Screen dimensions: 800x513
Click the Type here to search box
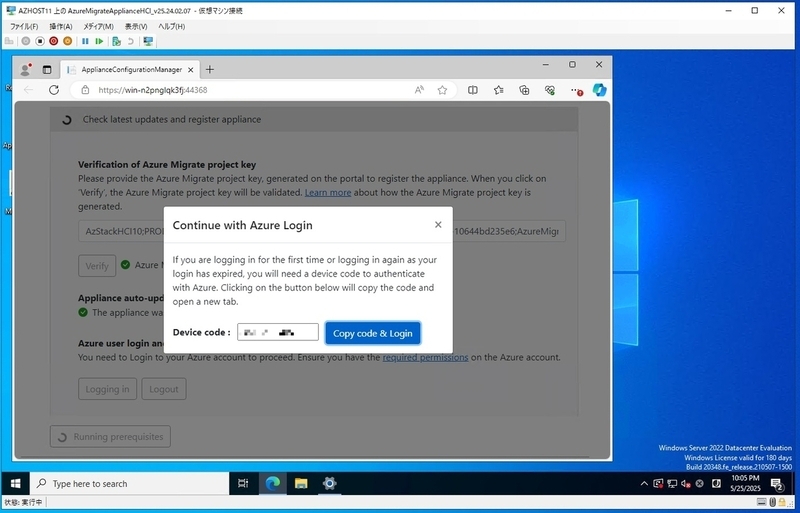click(x=130, y=483)
